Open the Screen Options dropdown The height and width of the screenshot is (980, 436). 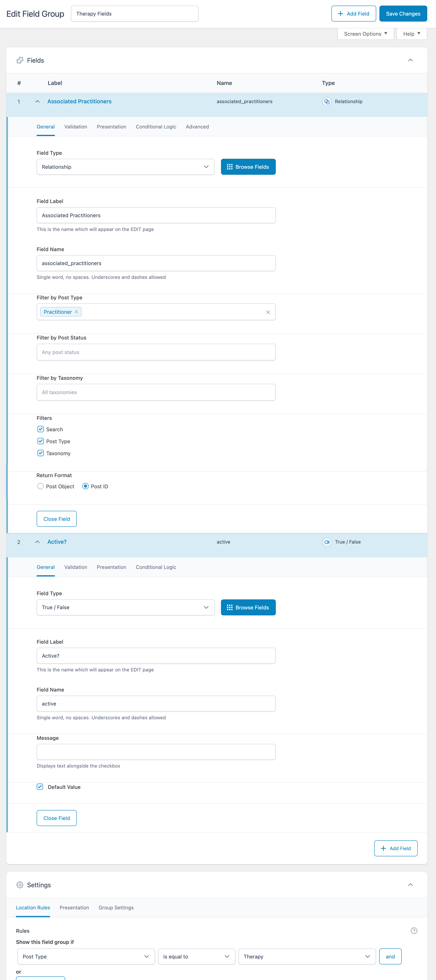[366, 34]
